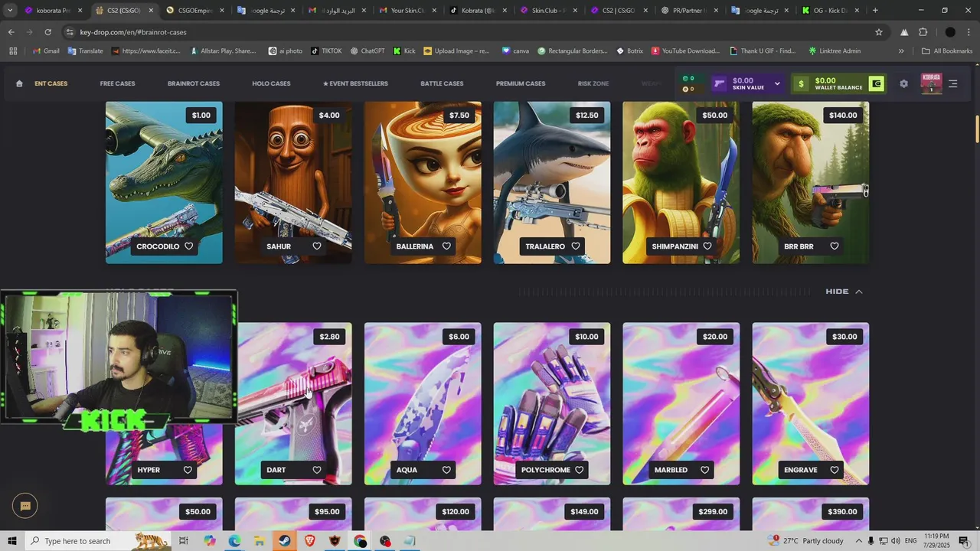
Task: Favorite the HYPER case with heart icon
Action: pos(188,470)
